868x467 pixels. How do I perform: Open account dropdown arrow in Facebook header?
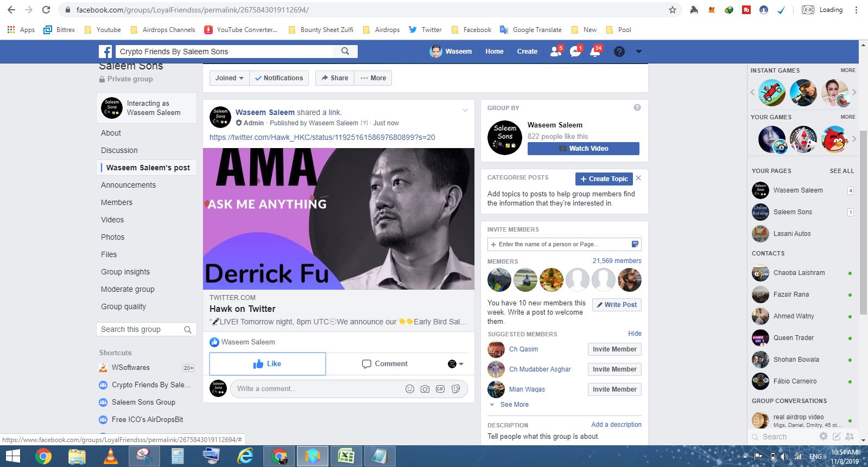639,52
